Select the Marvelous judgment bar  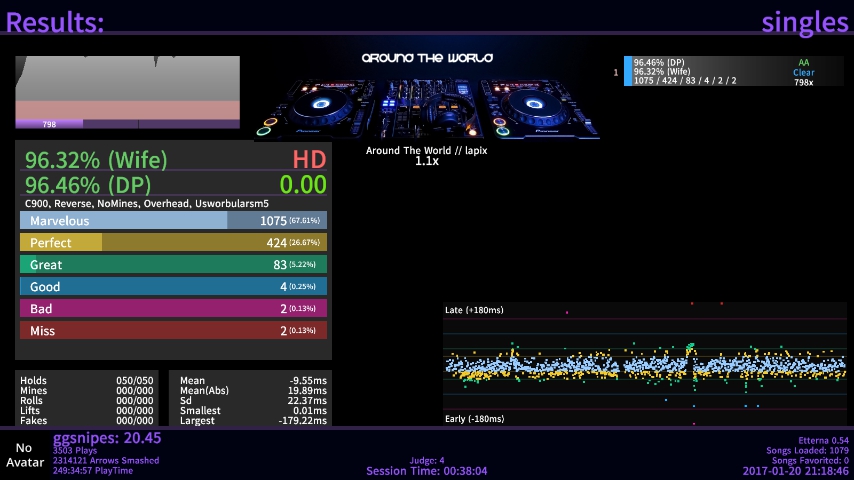point(173,221)
